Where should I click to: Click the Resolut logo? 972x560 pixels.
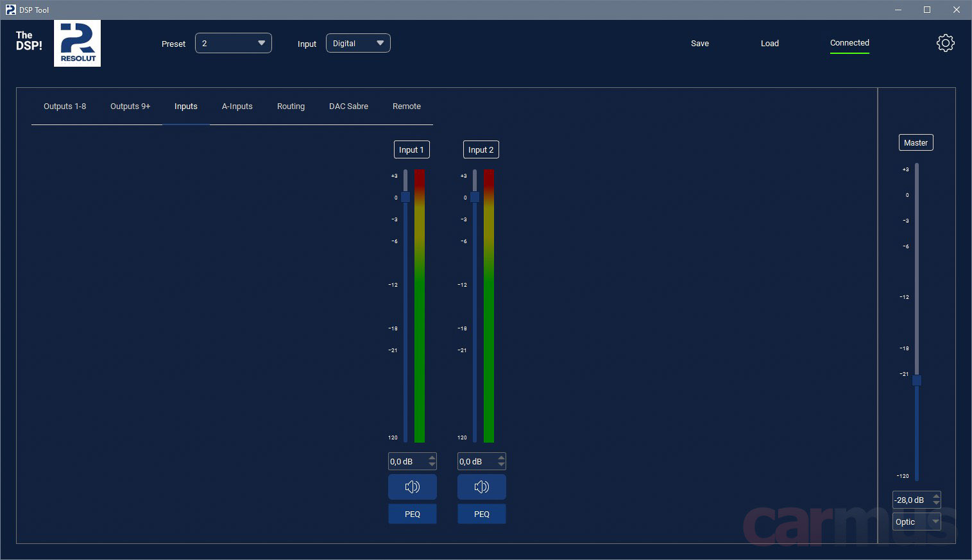[77, 43]
